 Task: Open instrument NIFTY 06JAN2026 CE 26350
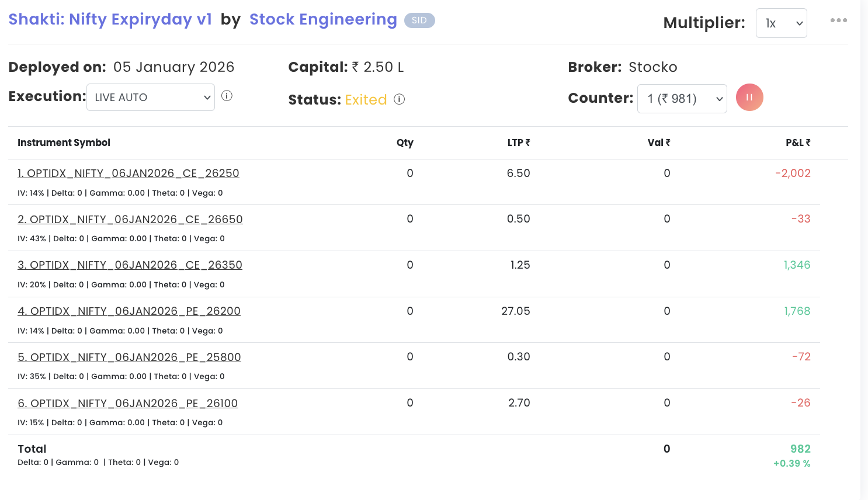(130, 265)
